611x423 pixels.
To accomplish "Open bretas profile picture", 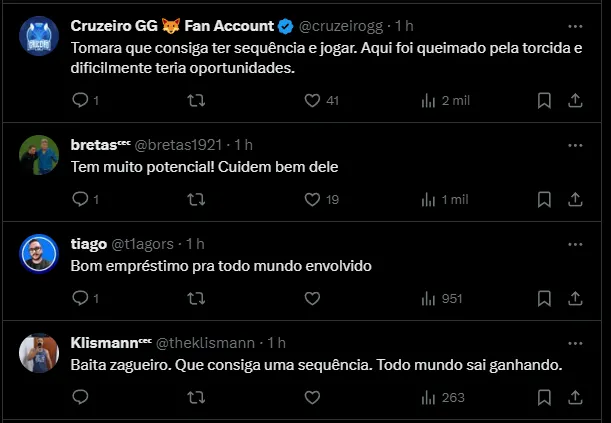I will (39, 154).
